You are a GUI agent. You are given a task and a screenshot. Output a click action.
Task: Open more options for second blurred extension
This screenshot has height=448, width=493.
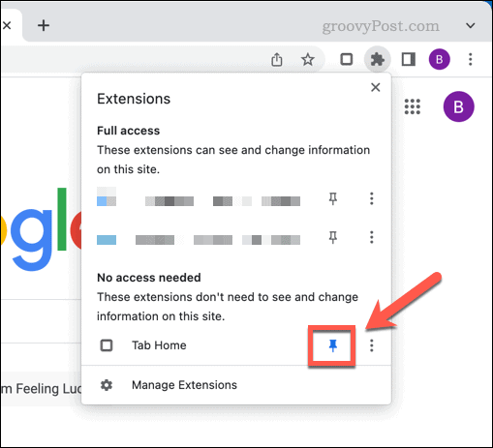(372, 237)
